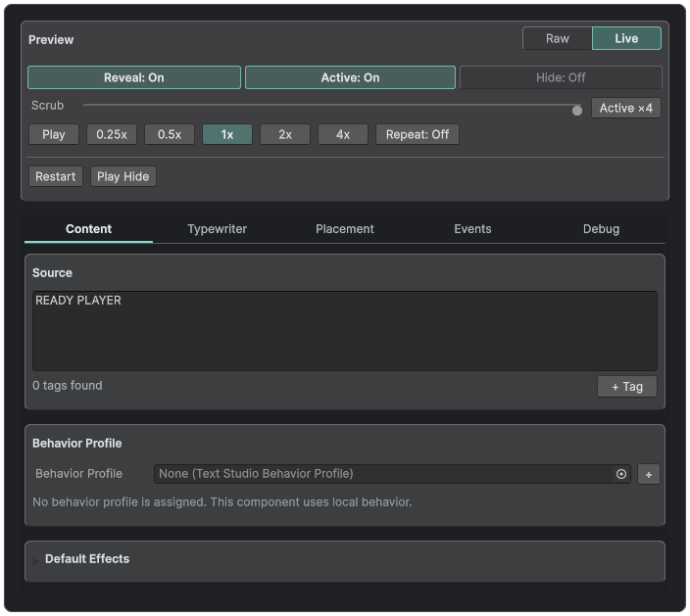Click the Play Hide button
The height and width of the screenshot is (616, 690).
(123, 176)
